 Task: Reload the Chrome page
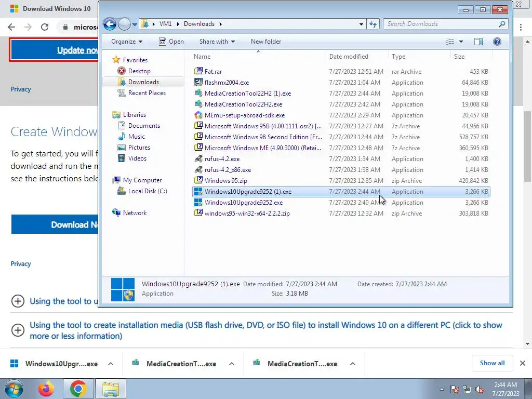point(45,27)
